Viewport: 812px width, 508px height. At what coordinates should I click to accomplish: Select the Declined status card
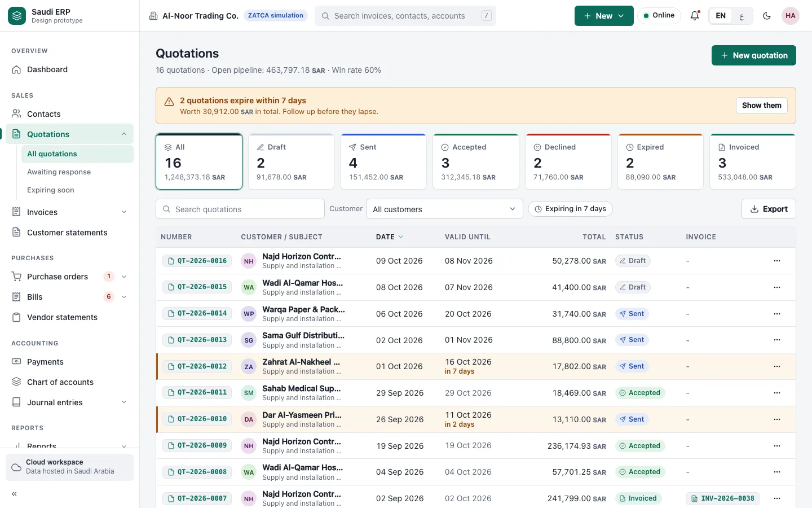pyautogui.click(x=568, y=161)
